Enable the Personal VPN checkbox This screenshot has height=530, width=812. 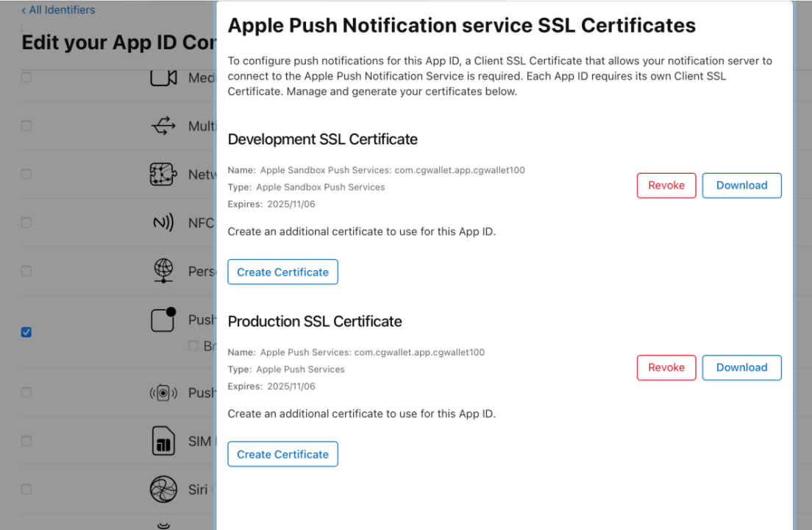(x=26, y=271)
